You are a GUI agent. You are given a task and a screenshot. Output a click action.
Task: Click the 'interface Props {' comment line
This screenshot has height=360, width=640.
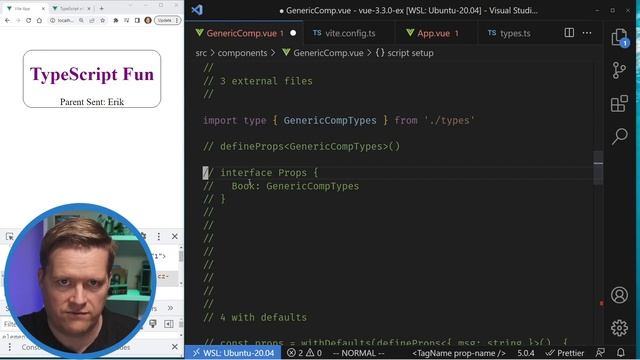[x=260, y=173]
